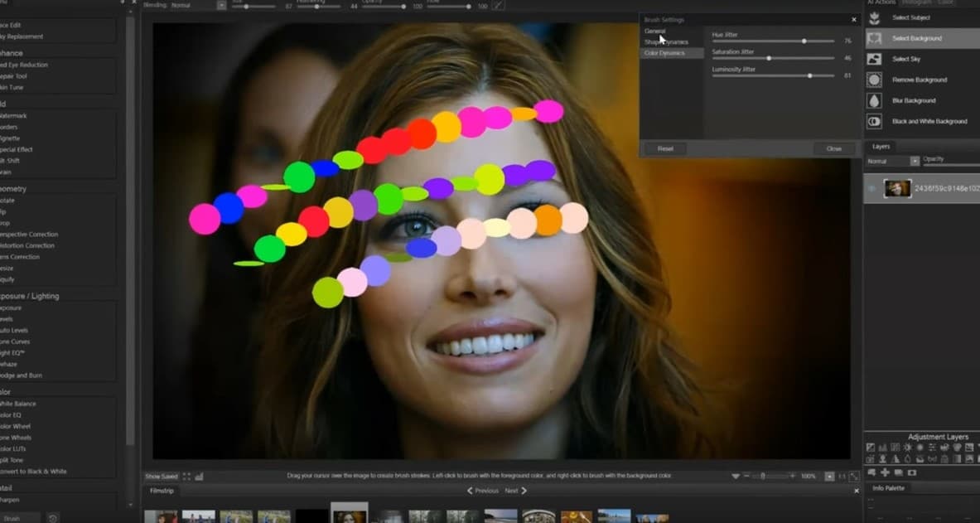The image size is (980, 523).
Task: Open the Shape Dynamics tab
Action: [x=666, y=42]
